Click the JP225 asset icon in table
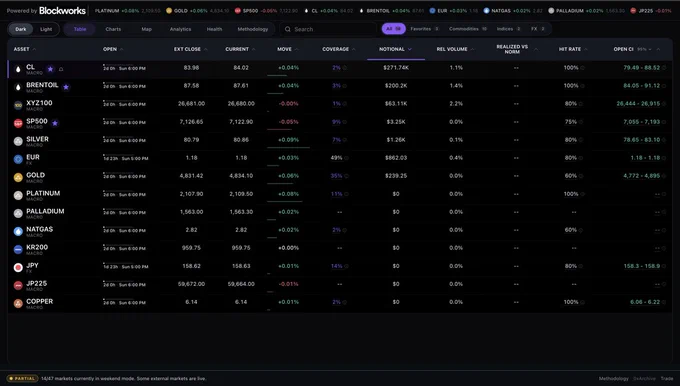Image resolution: width=680 pixels, height=386 pixels. pos(18,285)
